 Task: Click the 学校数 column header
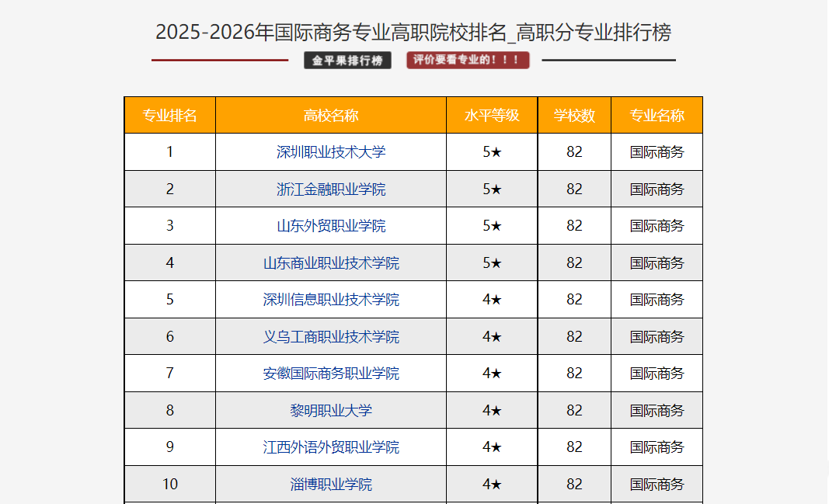[x=574, y=116]
